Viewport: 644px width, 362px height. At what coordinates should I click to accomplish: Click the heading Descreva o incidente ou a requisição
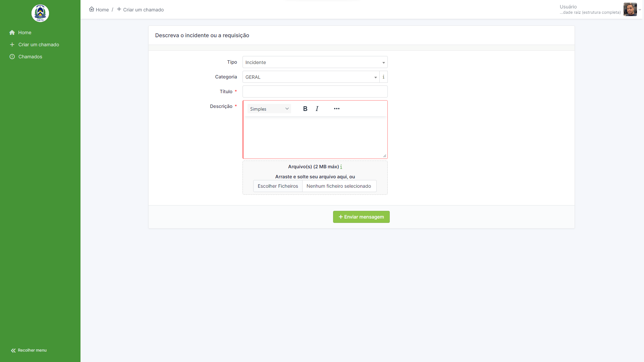point(202,36)
